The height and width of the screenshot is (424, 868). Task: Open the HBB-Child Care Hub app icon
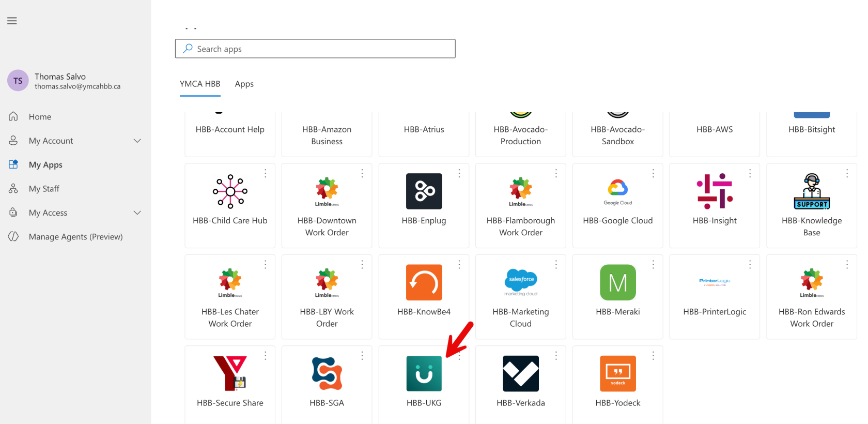click(230, 191)
